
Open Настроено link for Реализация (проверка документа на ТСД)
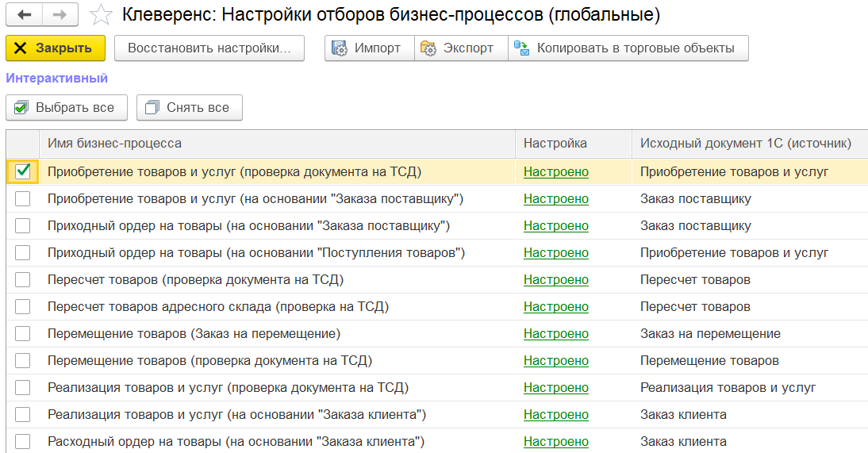(x=555, y=388)
